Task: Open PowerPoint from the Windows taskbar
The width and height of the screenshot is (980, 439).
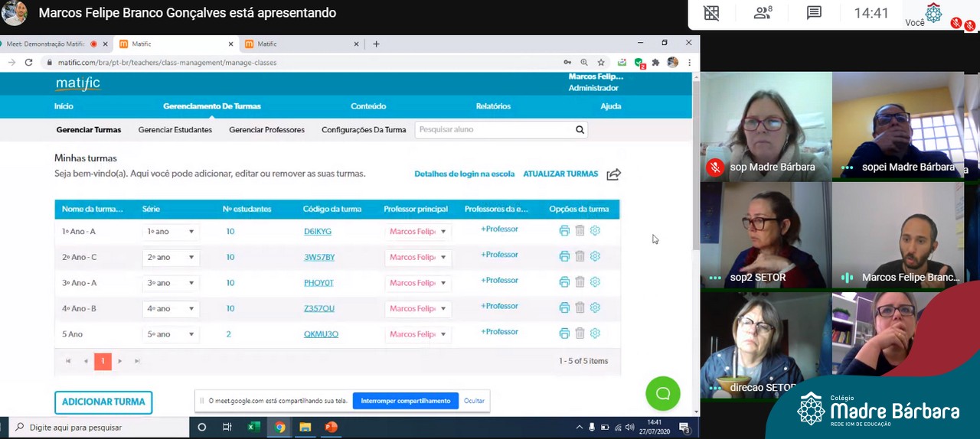Action: (x=331, y=428)
